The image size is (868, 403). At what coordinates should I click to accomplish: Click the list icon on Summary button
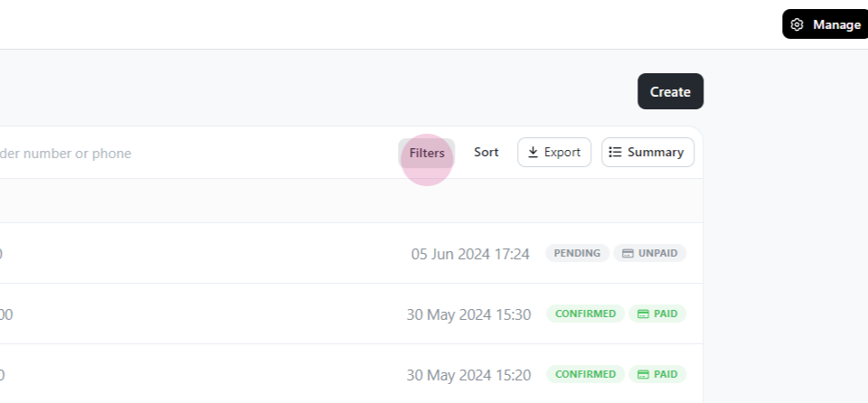[615, 152]
